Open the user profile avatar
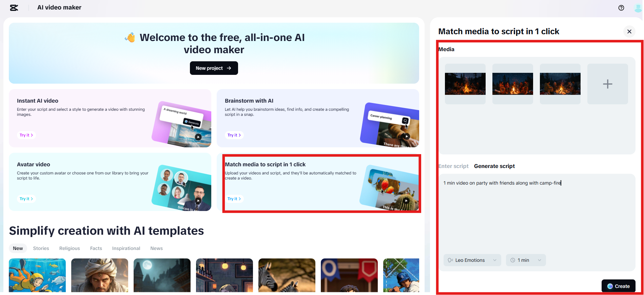This screenshot has height=295, width=644. pos(638,8)
